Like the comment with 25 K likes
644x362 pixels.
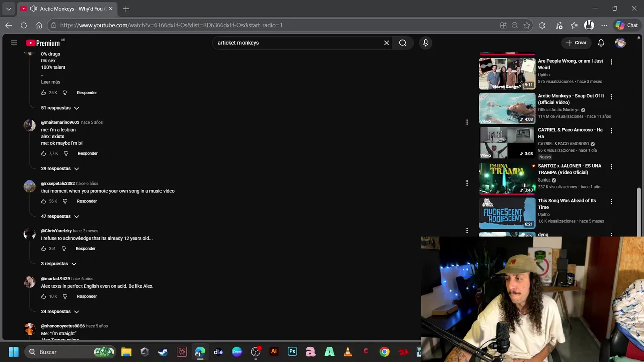tap(44, 93)
